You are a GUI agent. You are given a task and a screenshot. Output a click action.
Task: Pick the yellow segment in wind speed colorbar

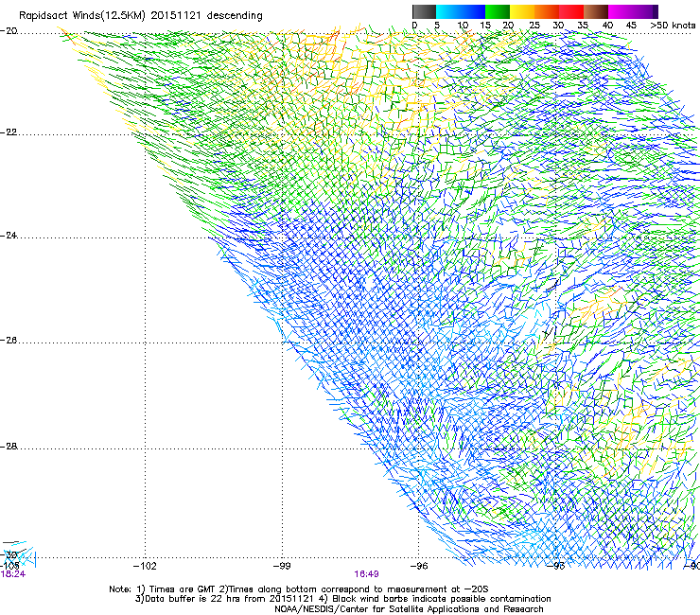click(522, 11)
